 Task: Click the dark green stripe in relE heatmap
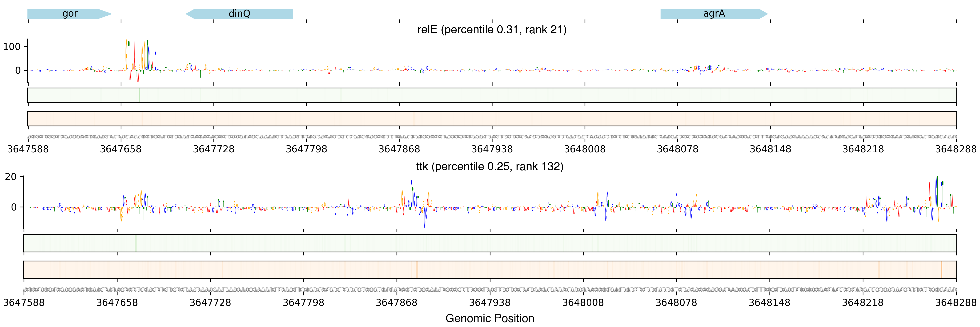click(x=140, y=95)
